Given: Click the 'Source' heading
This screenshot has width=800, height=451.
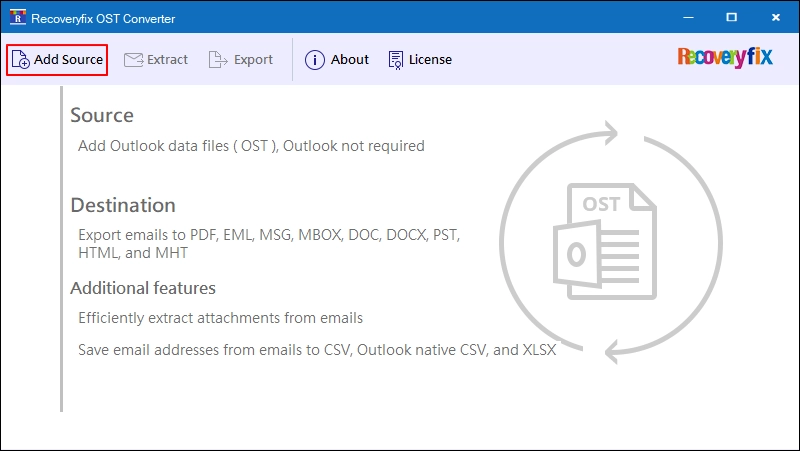Looking at the screenshot, I should 102,115.
